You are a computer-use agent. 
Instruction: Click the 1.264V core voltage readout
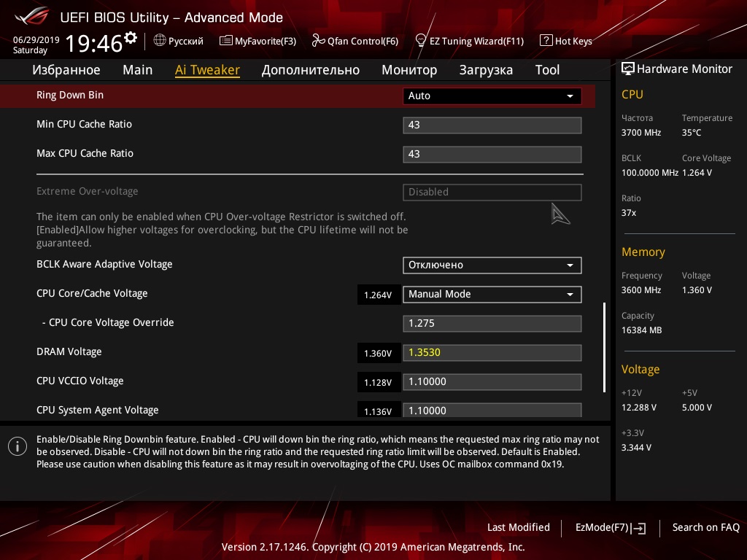tap(379, 295)
